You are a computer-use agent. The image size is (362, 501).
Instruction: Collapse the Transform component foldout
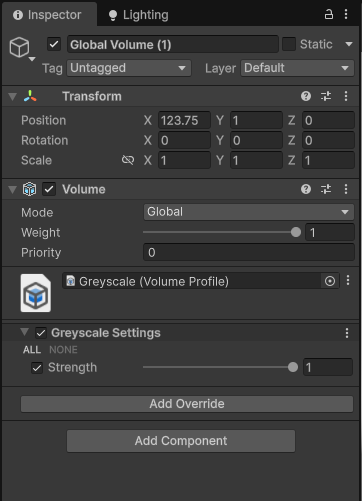[13, 97]
